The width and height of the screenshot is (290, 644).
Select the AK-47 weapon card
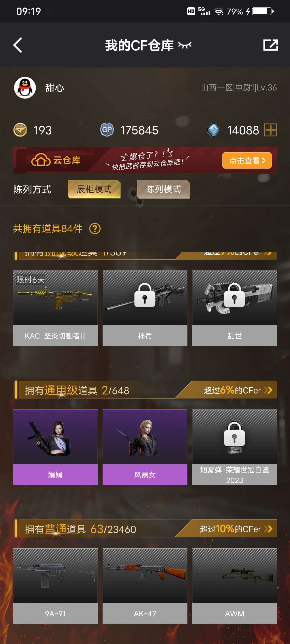pos(145,586)
